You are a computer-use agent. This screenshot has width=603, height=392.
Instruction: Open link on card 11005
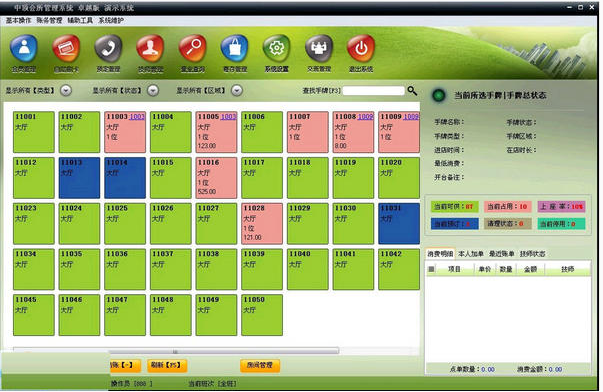228,117
